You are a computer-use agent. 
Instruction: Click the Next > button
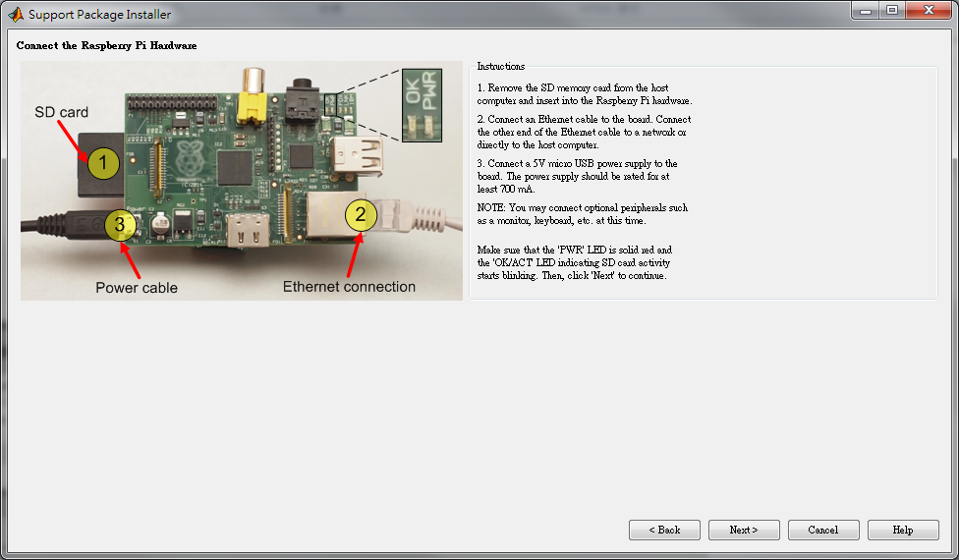coord(744,531)
